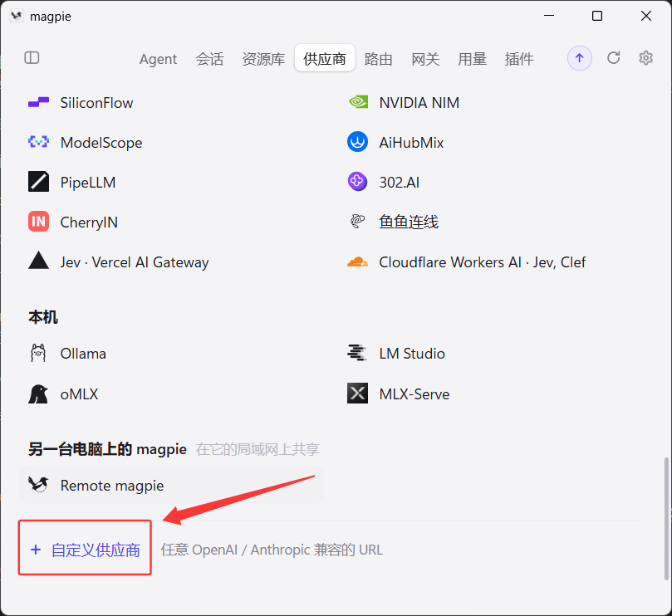Pick the LM Studio provider name

tap(412, 354)
